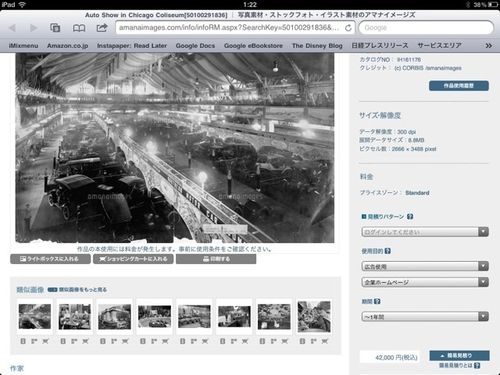The height and width of the screenshot is (375, 500).
Task: Open the Safari tabs pages icon
Action: tap(55, 28)
